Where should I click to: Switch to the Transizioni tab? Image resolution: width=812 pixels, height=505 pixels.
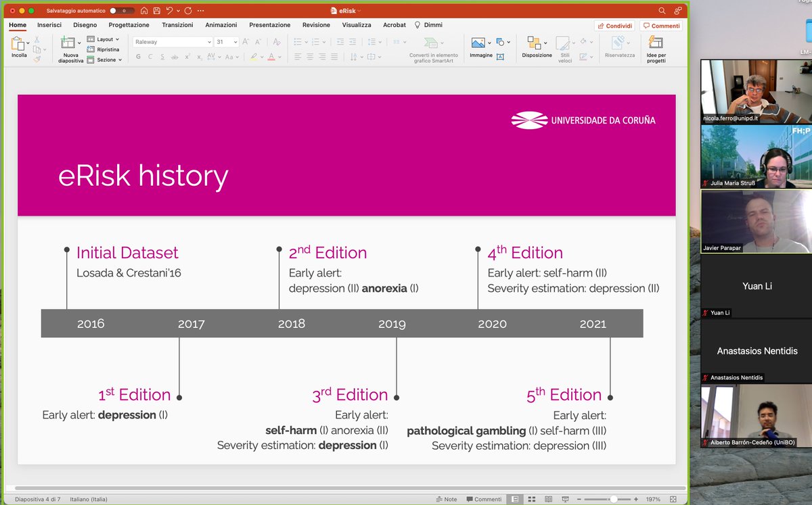click(177, 25)
